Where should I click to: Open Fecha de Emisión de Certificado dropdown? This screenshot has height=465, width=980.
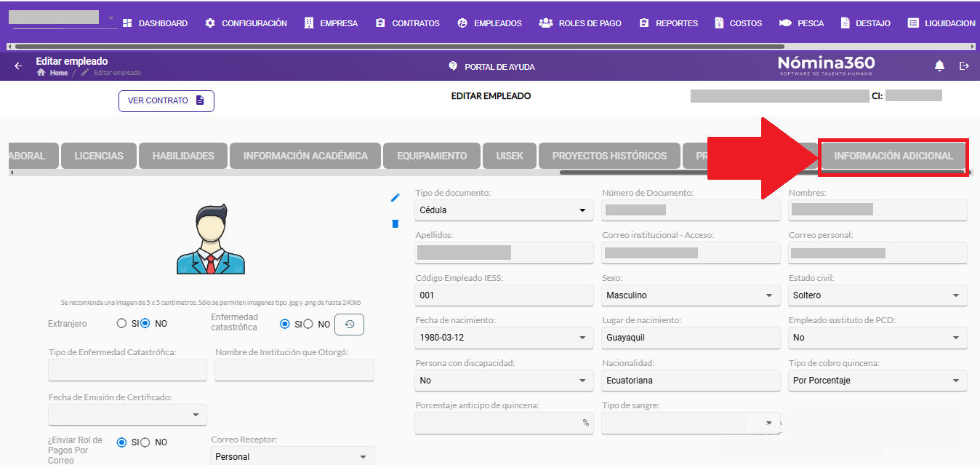pos(127,414)
